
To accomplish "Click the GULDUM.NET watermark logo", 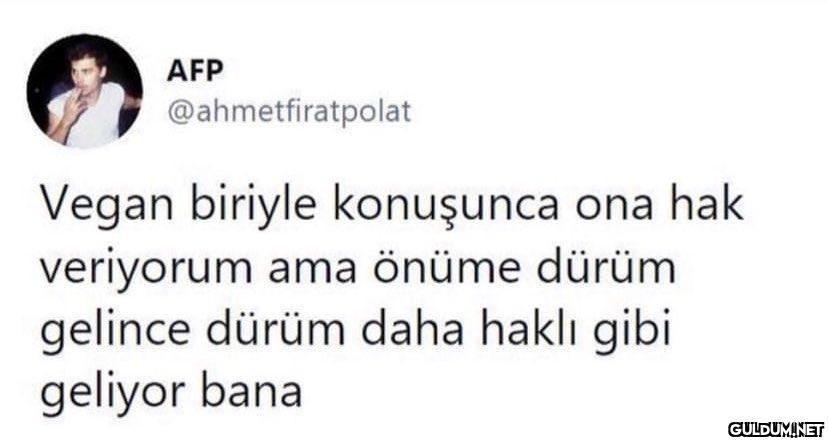I will (x=776, y=429).
